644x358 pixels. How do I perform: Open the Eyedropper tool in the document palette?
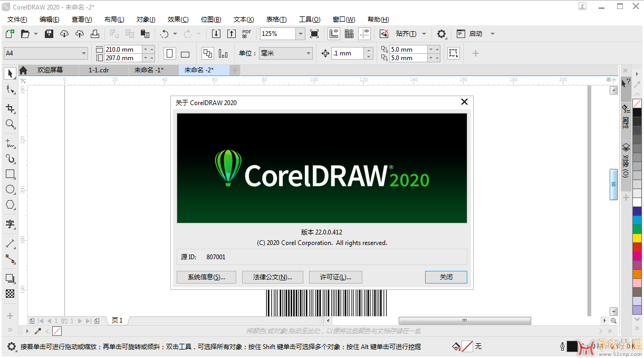pos(37,331)
